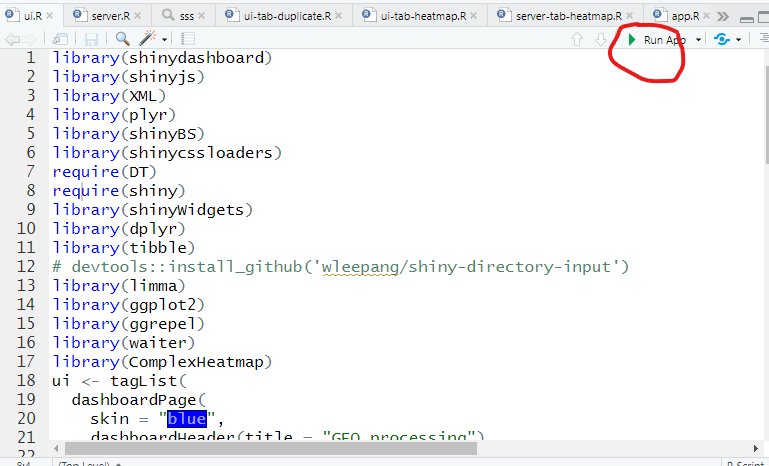769x466 pixels.
Task: Click the devtools::install_github comment line
Action: [340, 267]
